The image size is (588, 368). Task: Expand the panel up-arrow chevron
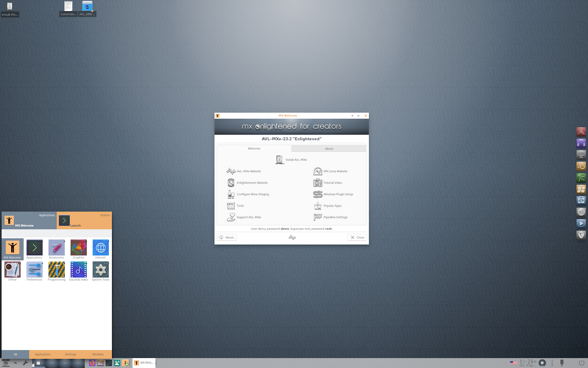click(16, 363)
